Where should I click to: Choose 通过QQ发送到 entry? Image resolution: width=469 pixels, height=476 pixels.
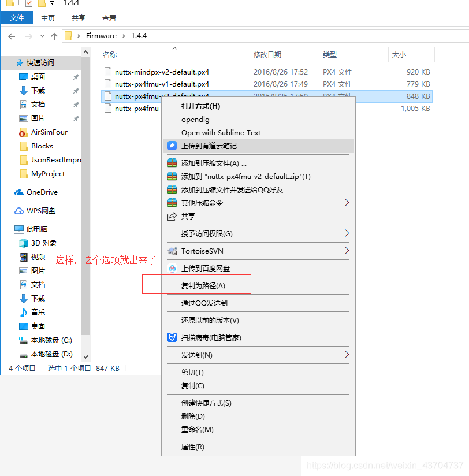click(258, 303)
